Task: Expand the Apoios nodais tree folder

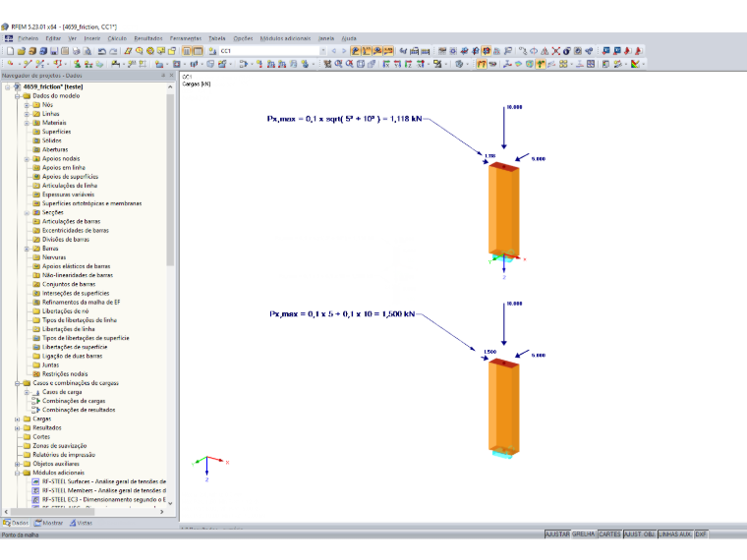Action: tap(27, 158)
